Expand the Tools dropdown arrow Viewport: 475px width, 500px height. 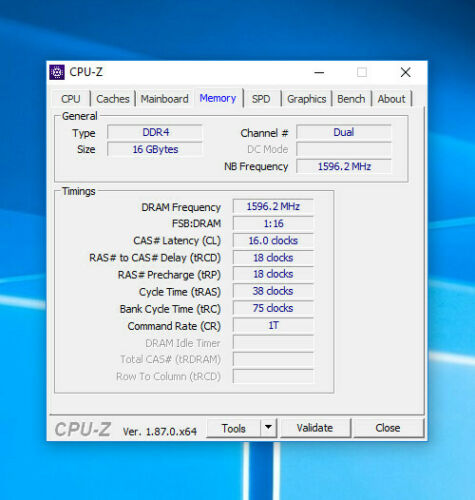pyautogui.click(x=268, y=428)
